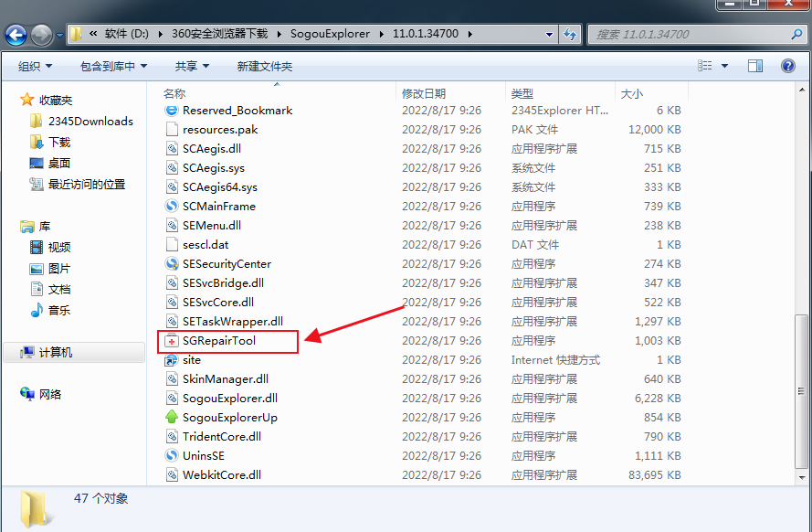Select 计算机 in the navigation pane
Image resolution: width=812 pixels, height=532 pixels.
pos(75,352)
